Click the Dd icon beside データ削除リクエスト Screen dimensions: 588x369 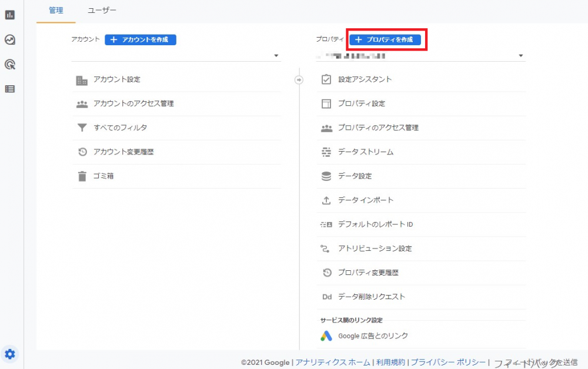(326, 297)
